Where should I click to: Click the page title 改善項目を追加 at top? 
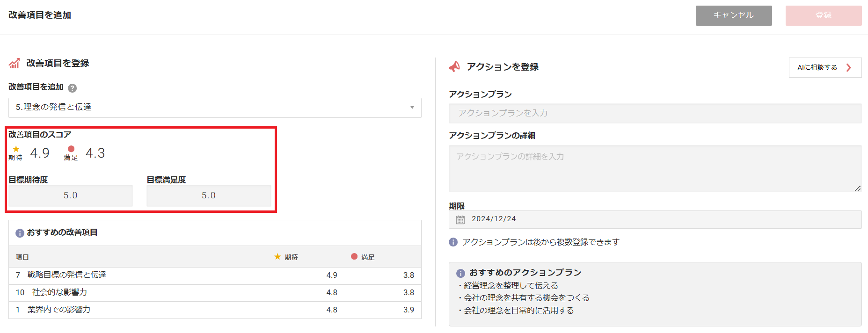pyautogui.click(x=40, y=15)
